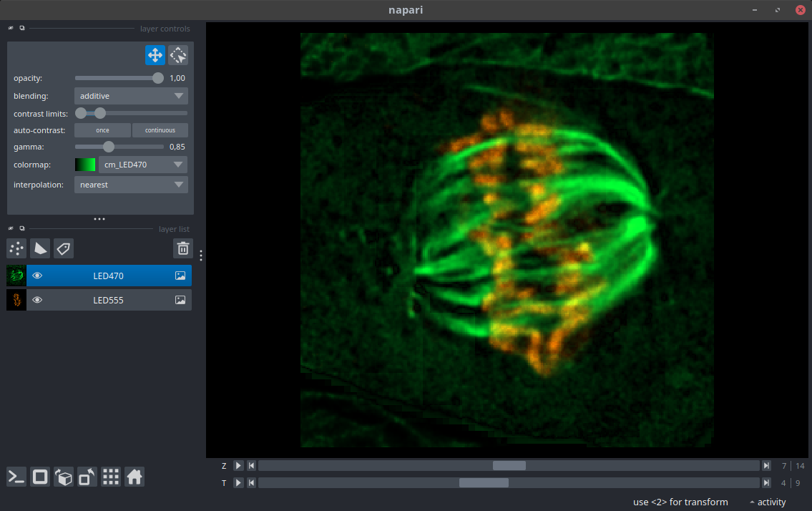
Task: Create a new shapes layer
Action: [40, 248]
